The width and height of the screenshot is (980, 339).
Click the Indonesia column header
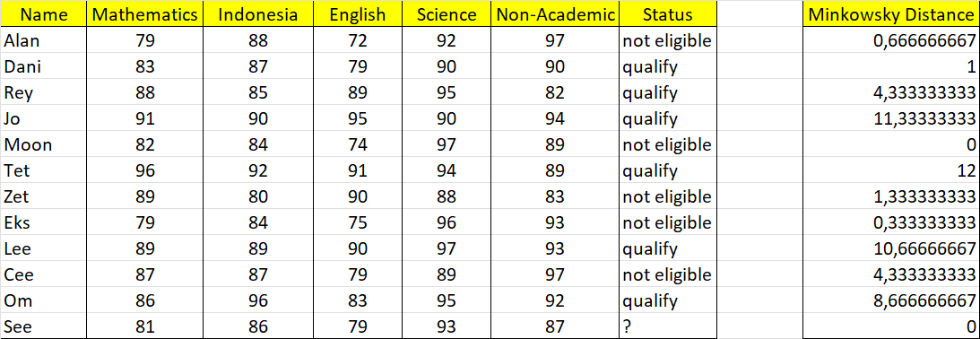(x=257, y=14)
